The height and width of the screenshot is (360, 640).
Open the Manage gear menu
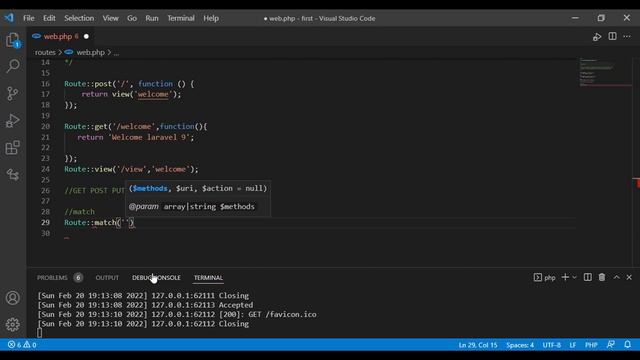click(13, 324)
